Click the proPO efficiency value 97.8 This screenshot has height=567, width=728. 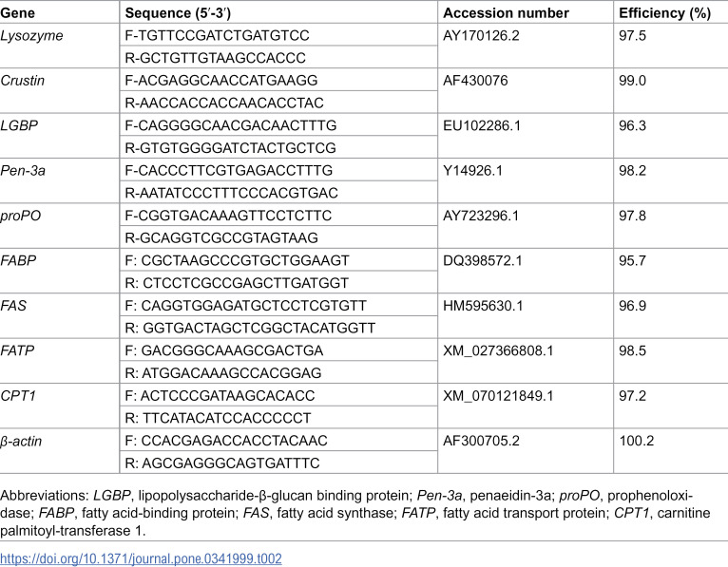click(632, 216)
